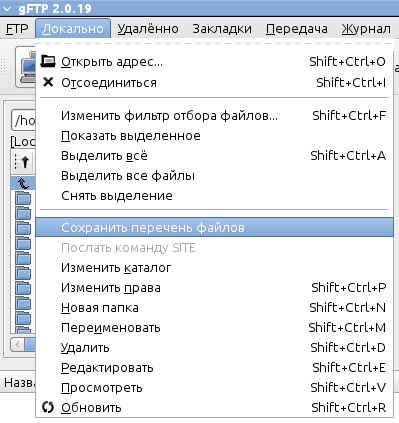Select Выделить всё entry

(x=214, y=156)
